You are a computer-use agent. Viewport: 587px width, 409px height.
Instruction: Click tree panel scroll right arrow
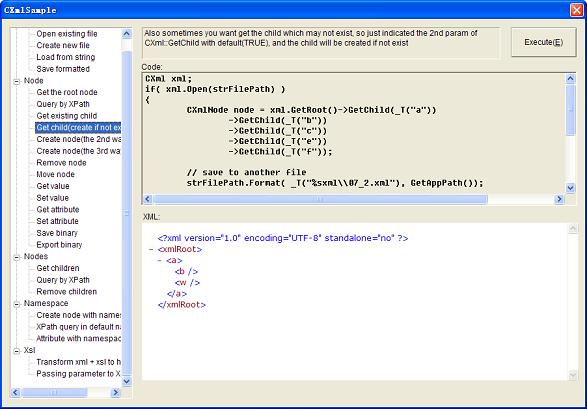click(x=116, y=392)
